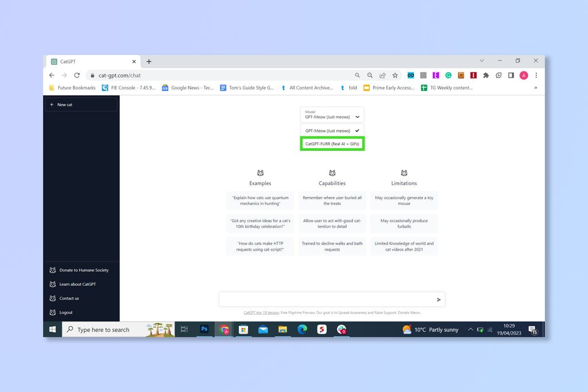
Task: Click the New cat button
Action: point(81,104)
